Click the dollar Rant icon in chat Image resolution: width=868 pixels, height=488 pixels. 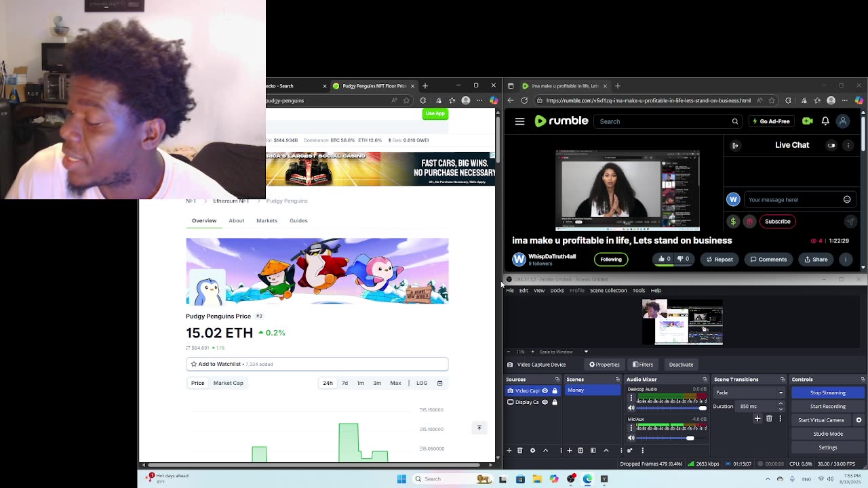[733, 221]
